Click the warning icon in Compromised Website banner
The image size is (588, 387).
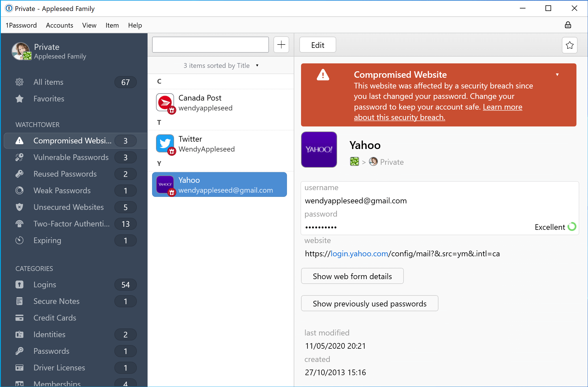pyautogui.click(x=323, y=75)
